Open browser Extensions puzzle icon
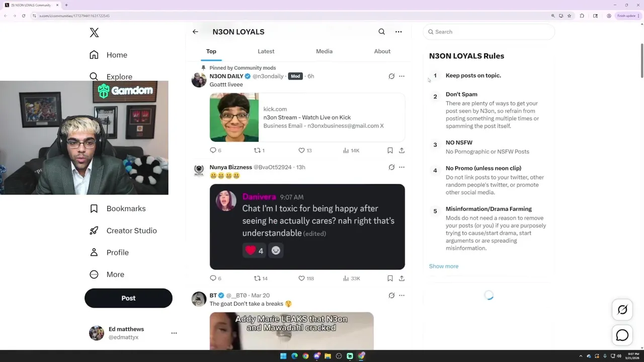Screen dimensions: 644x362 click(x=582, y=16)
